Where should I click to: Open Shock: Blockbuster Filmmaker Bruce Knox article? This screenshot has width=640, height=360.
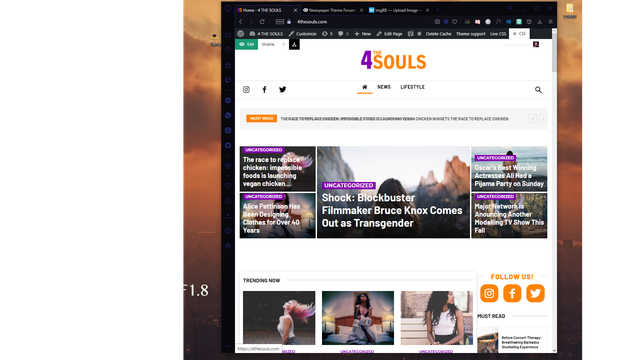(392, 210)
